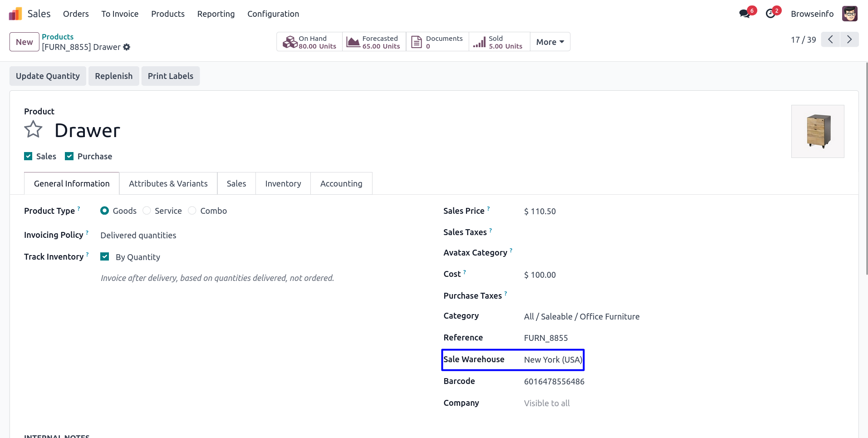868x438 pixels.
Task: Uncheck the Sales checkbox
Action: (28, 156)
